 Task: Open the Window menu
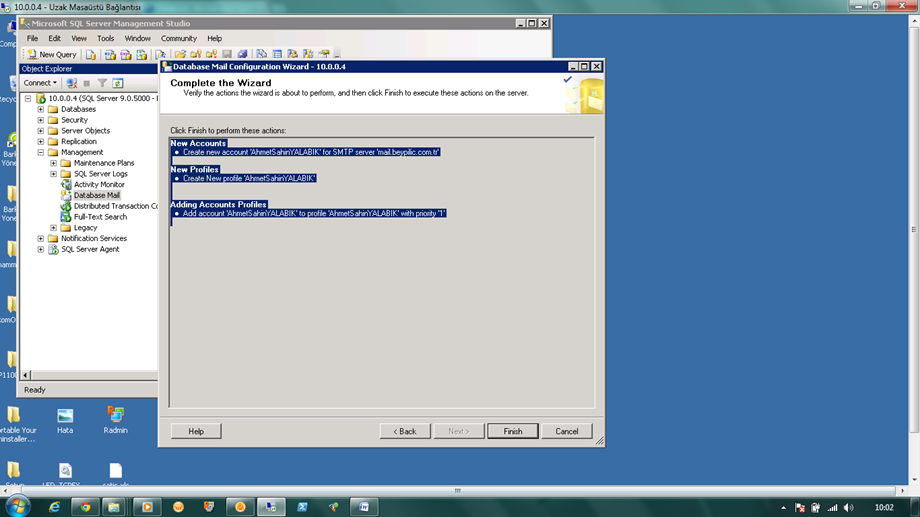pos(137,38)
